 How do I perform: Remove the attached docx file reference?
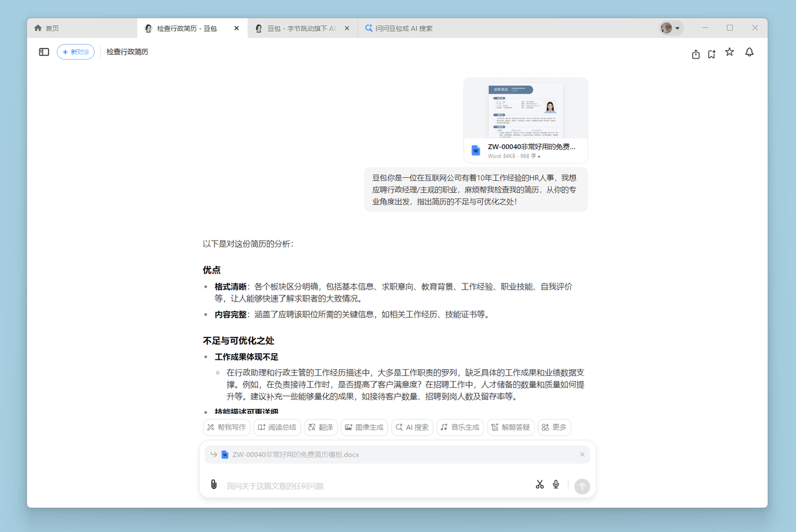point(582,454)
